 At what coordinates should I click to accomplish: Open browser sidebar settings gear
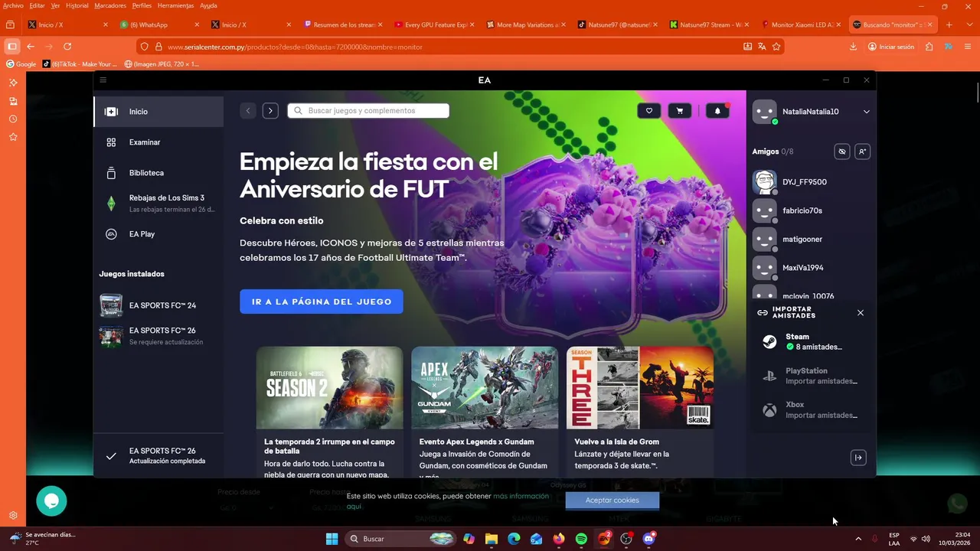click(x=13, y=516)
